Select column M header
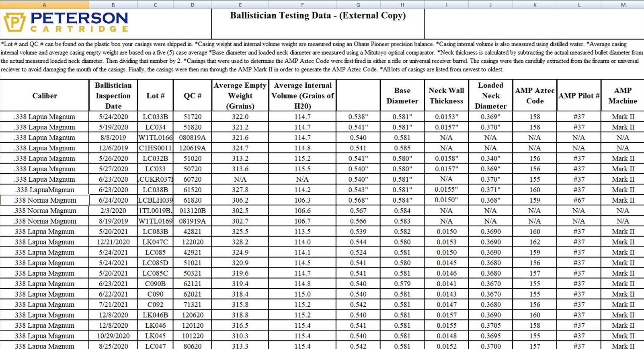Screen dimensions: 644x349 coord(623,4)
